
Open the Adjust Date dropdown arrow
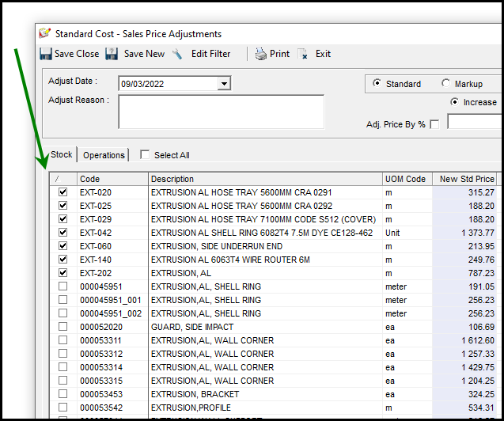pos(224,84)
